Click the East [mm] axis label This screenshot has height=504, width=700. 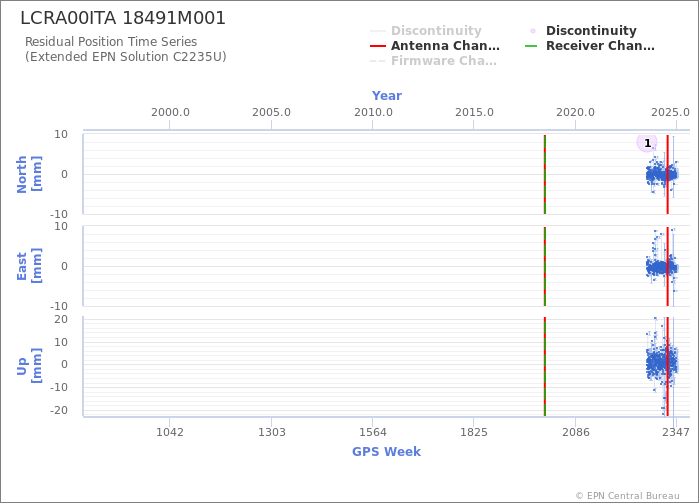click(29, 266)
